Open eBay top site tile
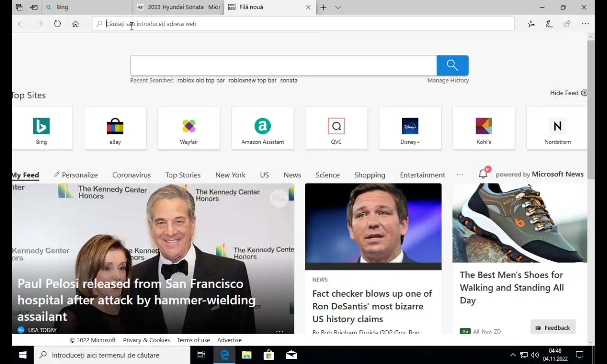The width and height of the screenshot is (607, 364). 115,128
